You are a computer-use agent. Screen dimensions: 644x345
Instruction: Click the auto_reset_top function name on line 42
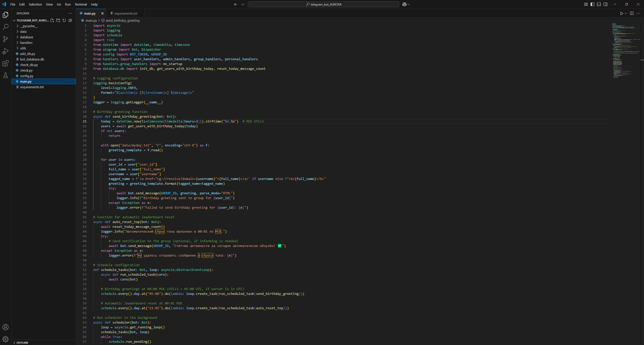(x=126, y=222)
